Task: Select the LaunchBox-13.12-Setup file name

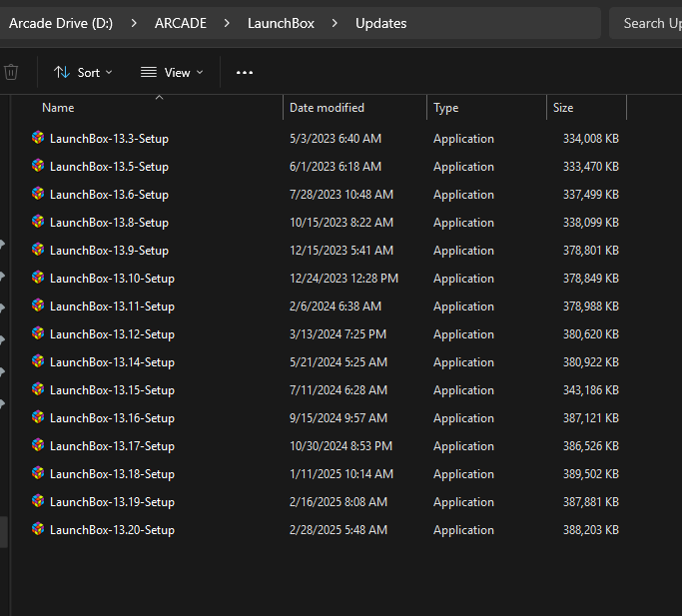Action: 112,334
